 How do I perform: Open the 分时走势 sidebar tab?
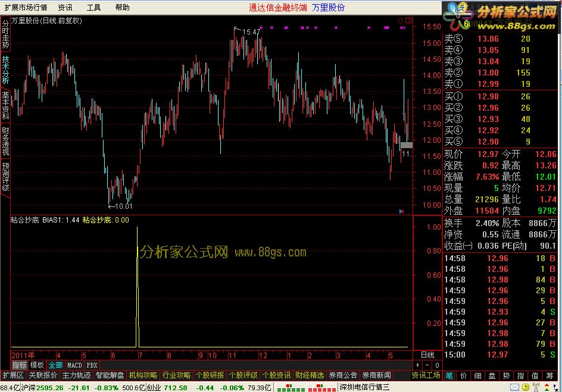(x=5, y=34)
